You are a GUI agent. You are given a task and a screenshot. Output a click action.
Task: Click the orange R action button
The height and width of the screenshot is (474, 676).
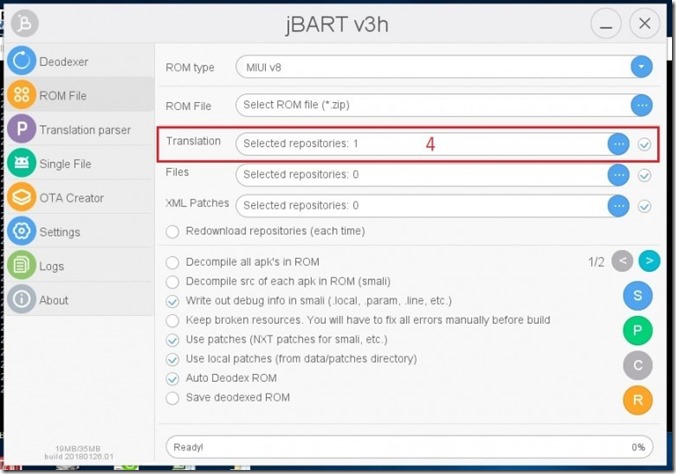638,400
